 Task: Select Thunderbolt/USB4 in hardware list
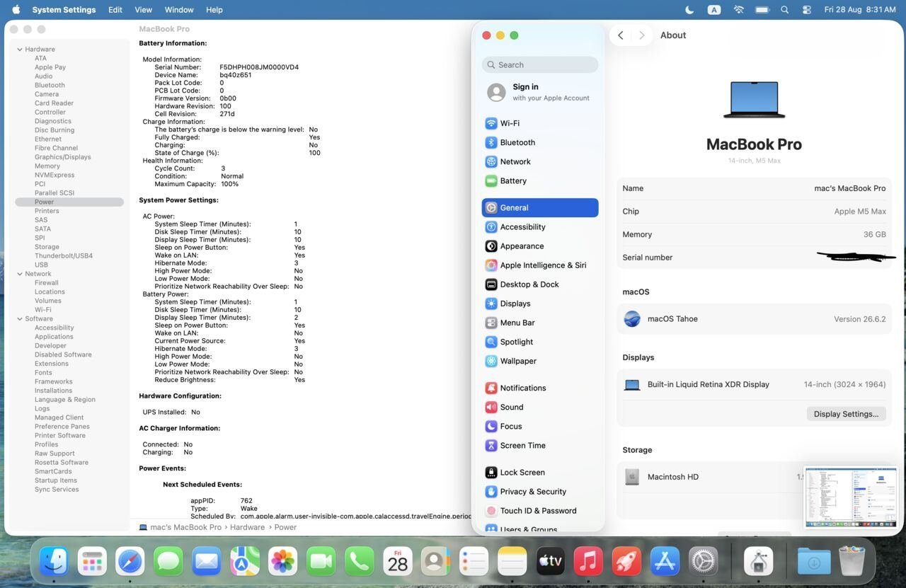click(64, 256)
